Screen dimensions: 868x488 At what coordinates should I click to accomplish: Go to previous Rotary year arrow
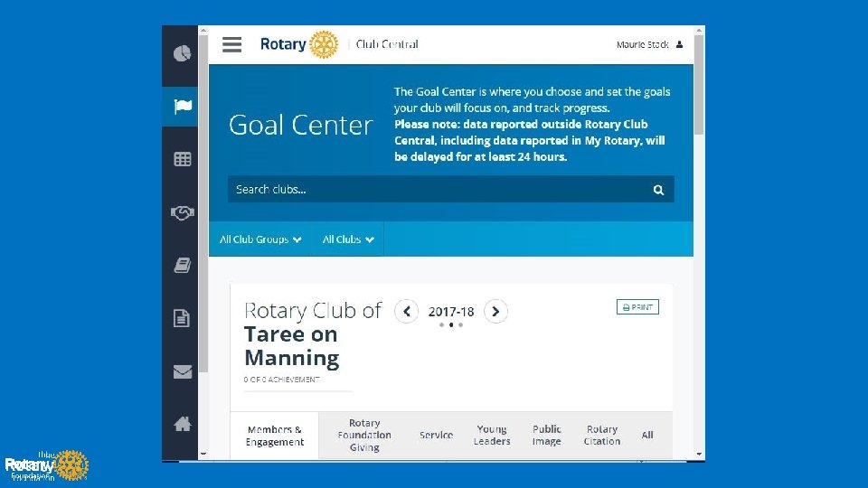click(407, 311)
